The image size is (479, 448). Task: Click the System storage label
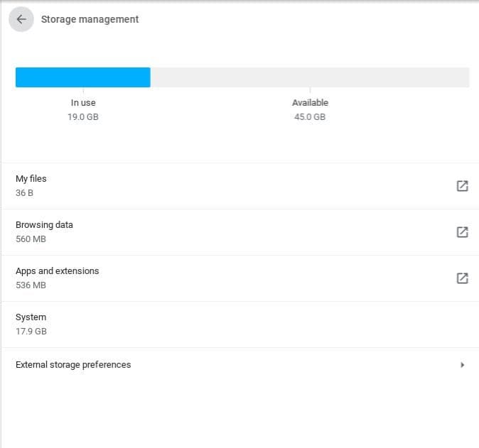coord(31,317)
